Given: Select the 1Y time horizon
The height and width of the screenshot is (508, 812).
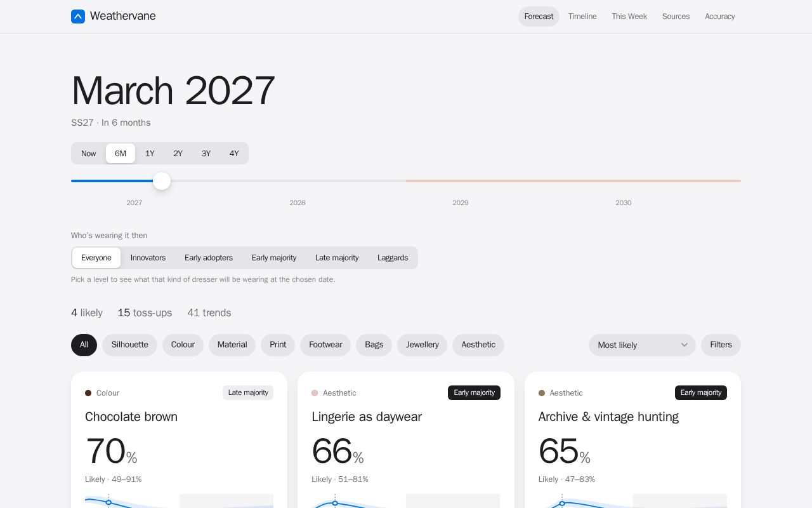Looking at the screenshot, I should (x=150, y=154).
